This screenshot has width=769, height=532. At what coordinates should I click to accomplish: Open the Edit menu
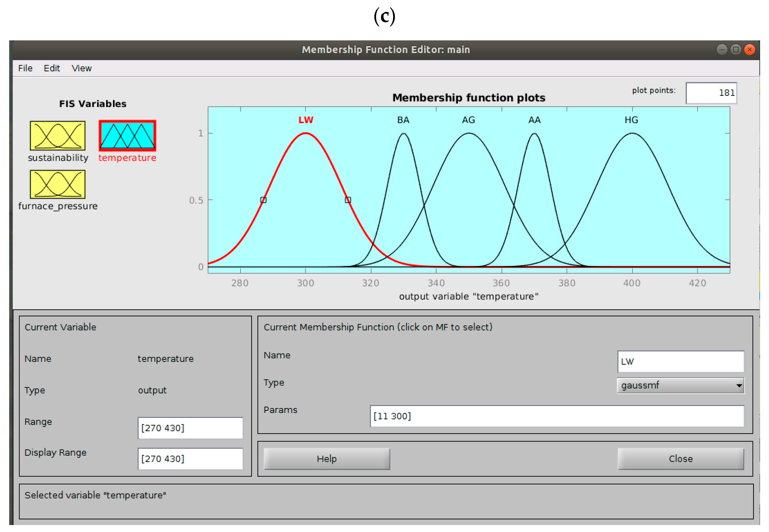pos(52,68)
